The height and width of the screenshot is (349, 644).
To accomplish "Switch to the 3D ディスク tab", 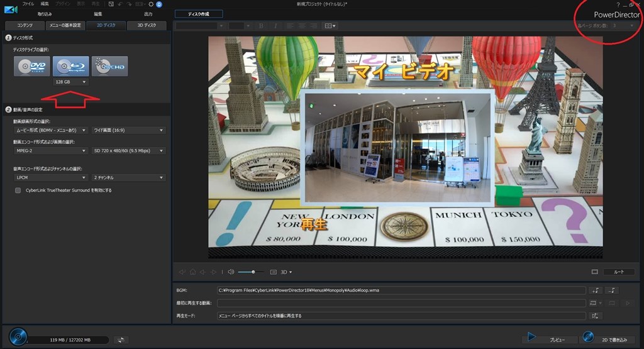I will (x=147, y=25).
